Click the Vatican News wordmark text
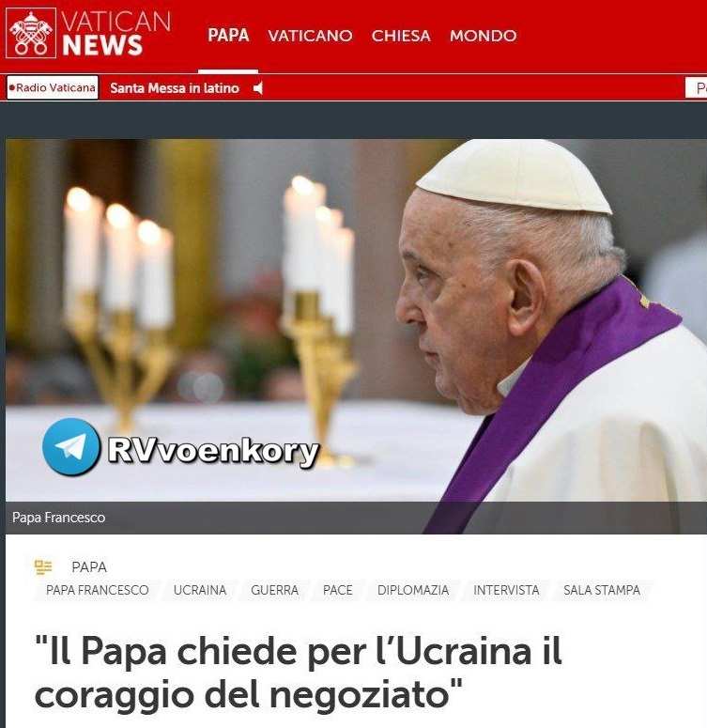 click(x=116, y=33)
